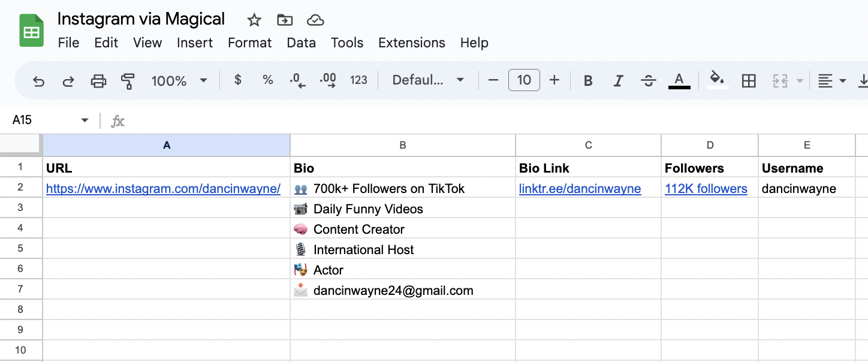Open the Data menu

(301, 43)
